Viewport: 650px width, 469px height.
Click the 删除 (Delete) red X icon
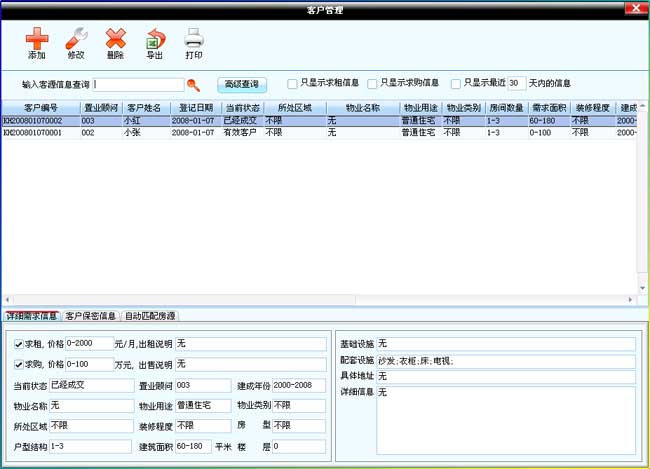(x=116, y=39)
